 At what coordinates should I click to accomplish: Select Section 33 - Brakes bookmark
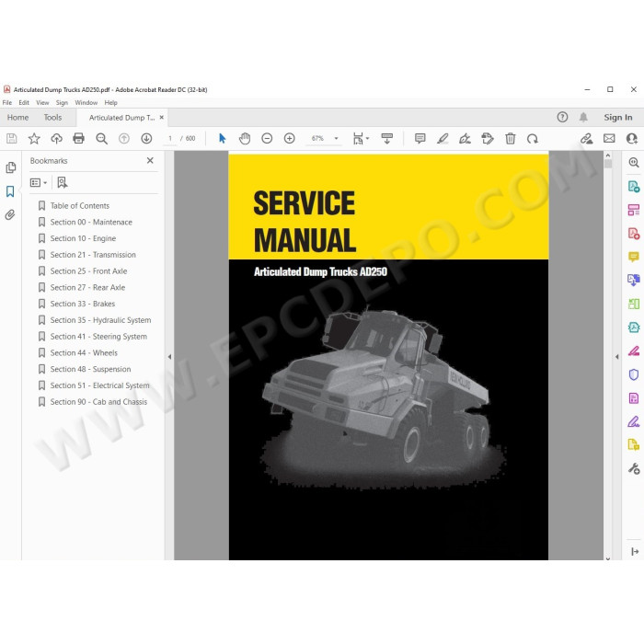pos(82,304)
